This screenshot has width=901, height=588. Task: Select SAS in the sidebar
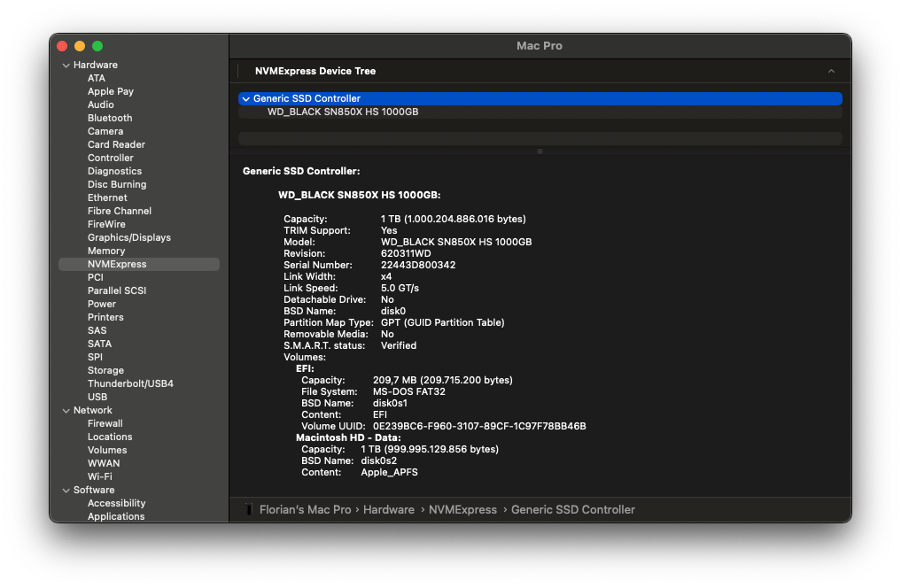click(x=97, y=330)
